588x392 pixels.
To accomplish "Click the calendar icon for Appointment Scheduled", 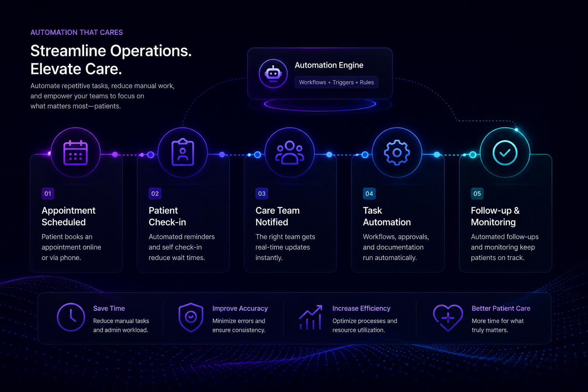I will pyautogui.click(x=75, y=153).
